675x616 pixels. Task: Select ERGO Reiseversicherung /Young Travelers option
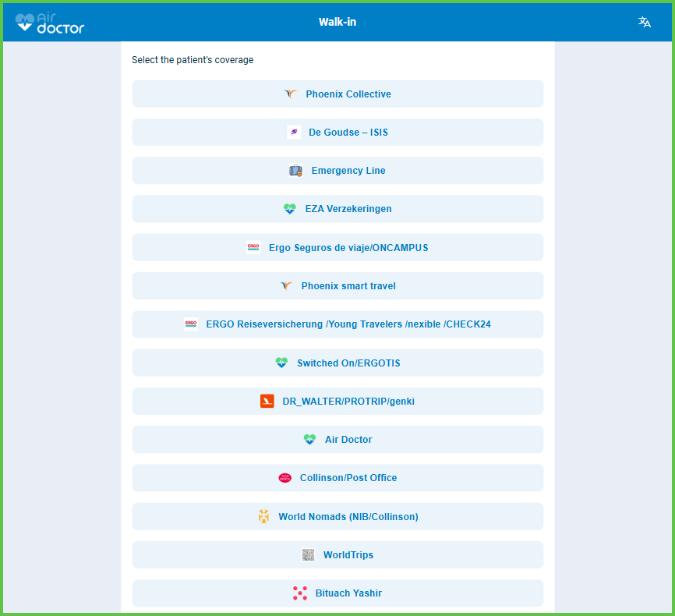click(x=337, y=324)
